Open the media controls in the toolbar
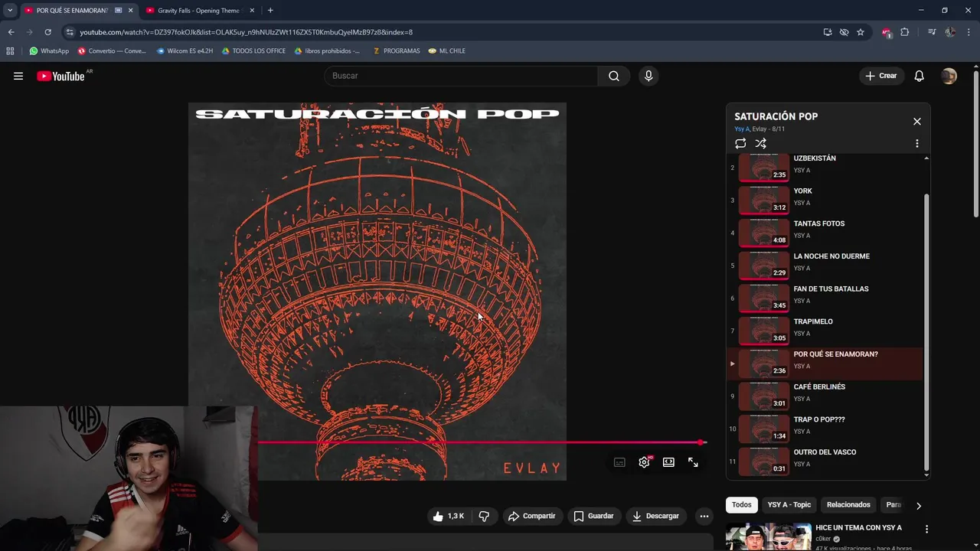The image size is (980, 551). coord(932,32)
